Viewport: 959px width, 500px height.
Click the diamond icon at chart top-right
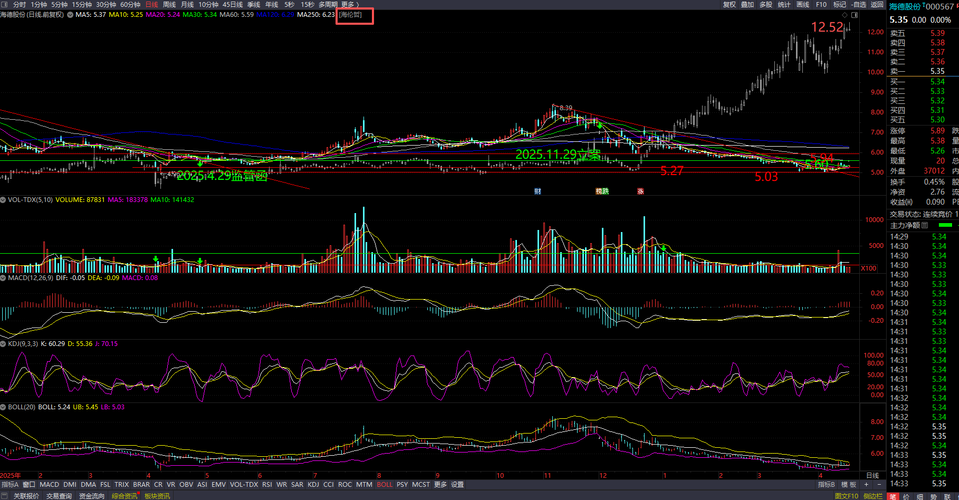[844, 17]
